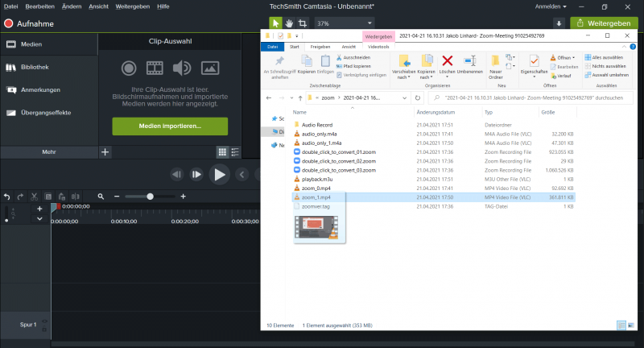Cut selection with the scissors icon
This screenshot has height=348, width=644.
point(35,197)
